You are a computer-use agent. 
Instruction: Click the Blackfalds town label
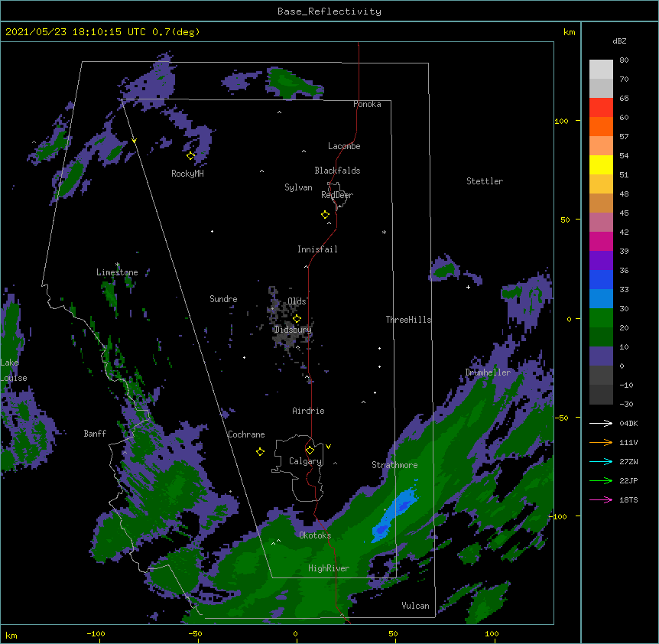pyautogui.click(x=337, y=171)
